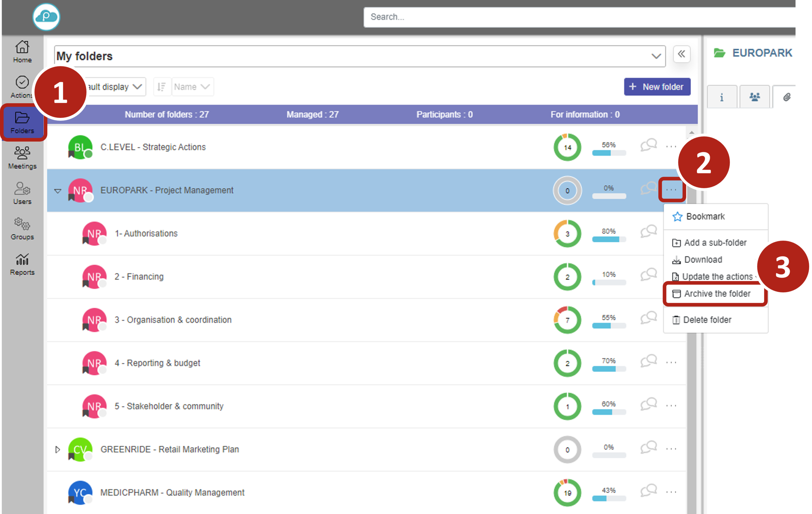The height and width of the screenshot is (514, 812).
Task: Open Reports in the left sidebar
Action: point(22,264)
